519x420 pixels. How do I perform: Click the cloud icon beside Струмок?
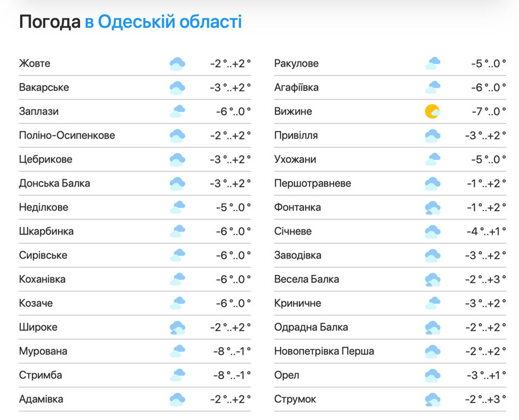pyautogui.click(x=432, y=400)
